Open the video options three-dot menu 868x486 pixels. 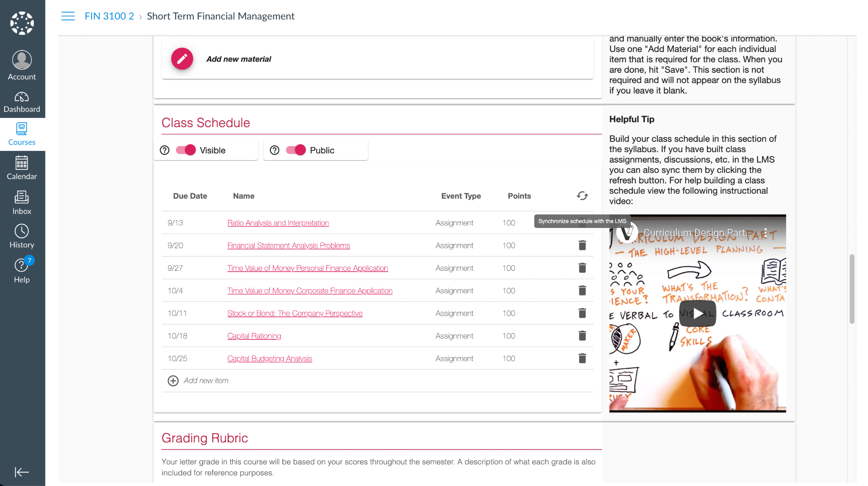tap(765, 232)
